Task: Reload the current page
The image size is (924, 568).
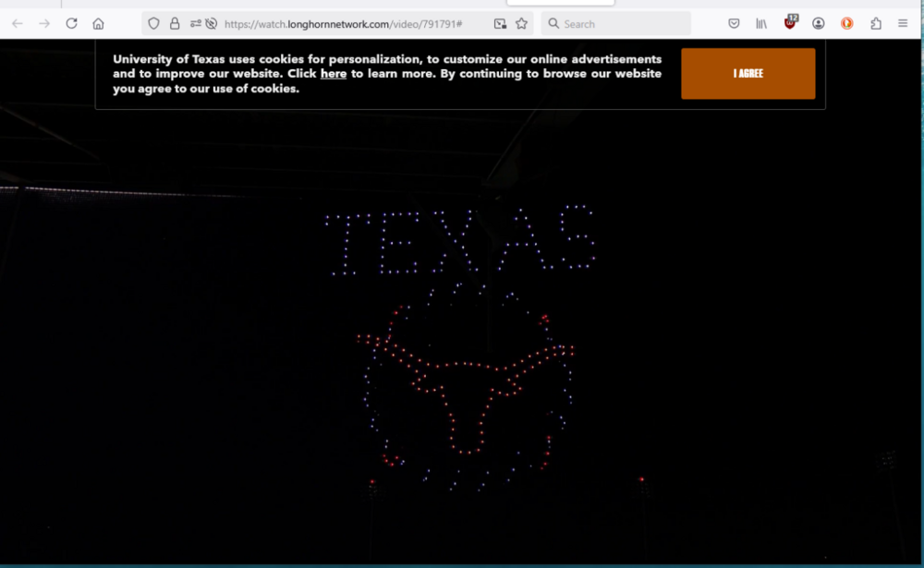Action: pos(71,23)
